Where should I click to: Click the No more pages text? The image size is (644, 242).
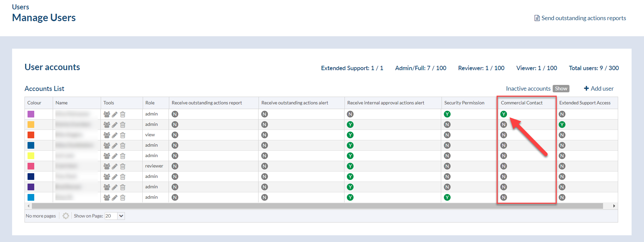[41, 216]
